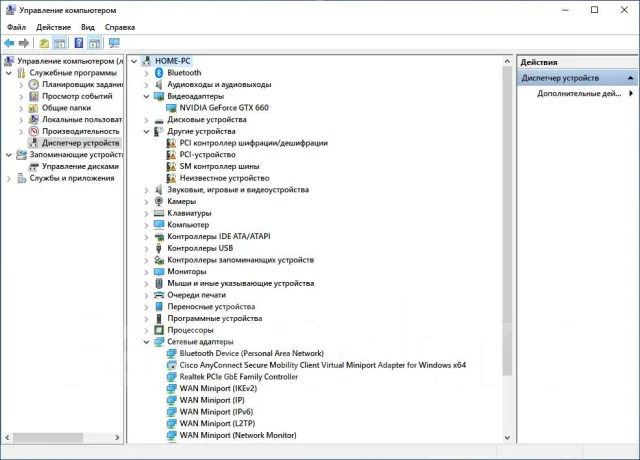Collapse the Видеоадаптеры category
Screen dimensions: 640x460
[x=146, y=96]
